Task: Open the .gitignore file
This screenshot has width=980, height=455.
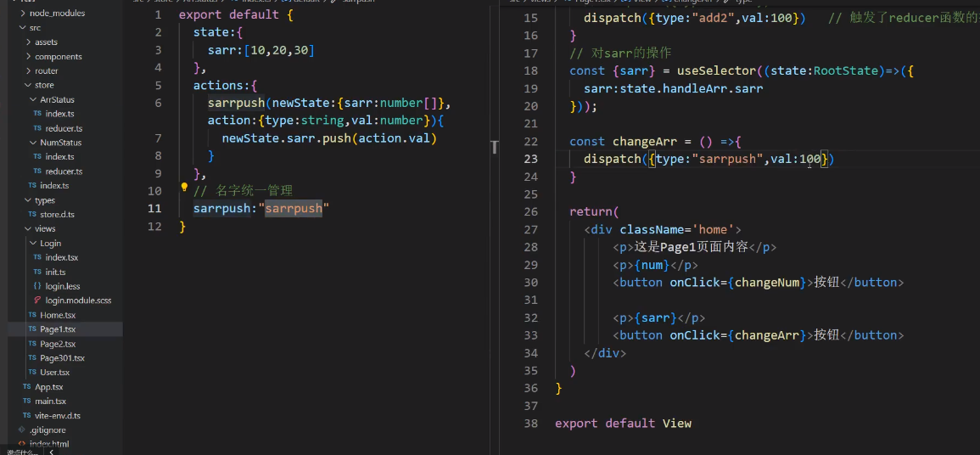Action: click(48, 430)
